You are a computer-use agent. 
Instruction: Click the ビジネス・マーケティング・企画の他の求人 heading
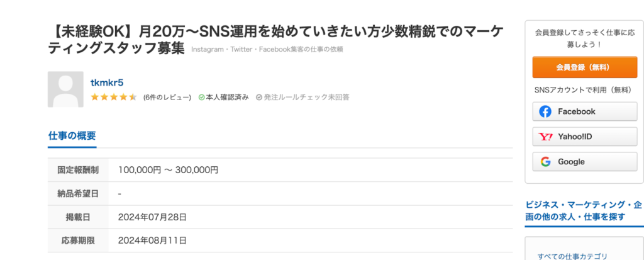pyautogui.click(x=583, y=211)
